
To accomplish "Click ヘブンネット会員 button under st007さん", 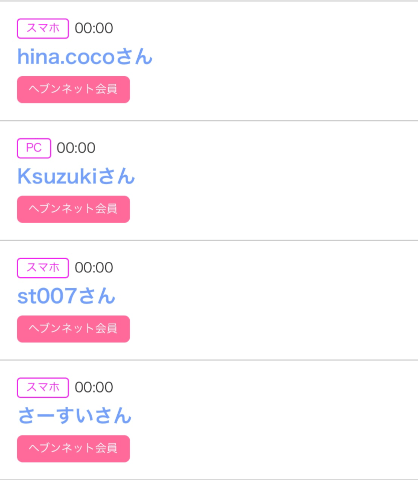I will tap(73, 329).
